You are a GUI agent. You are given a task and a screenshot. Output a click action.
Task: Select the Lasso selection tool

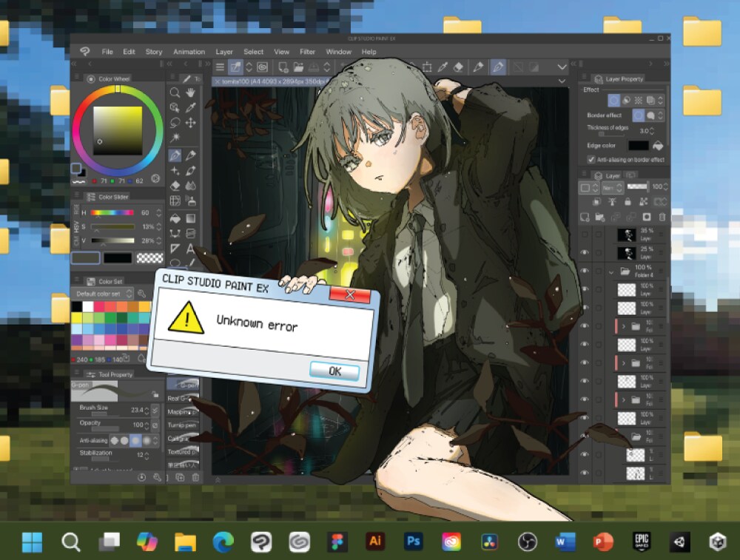(x=175, y=123)
